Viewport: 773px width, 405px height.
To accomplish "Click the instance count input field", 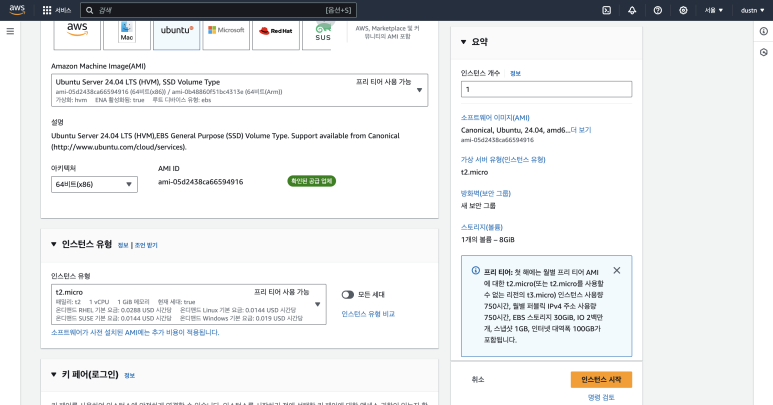I will 546,89.
